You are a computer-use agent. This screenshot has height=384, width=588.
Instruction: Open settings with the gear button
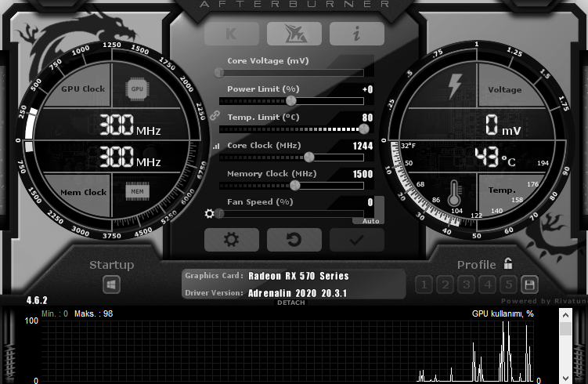(232, 240)
